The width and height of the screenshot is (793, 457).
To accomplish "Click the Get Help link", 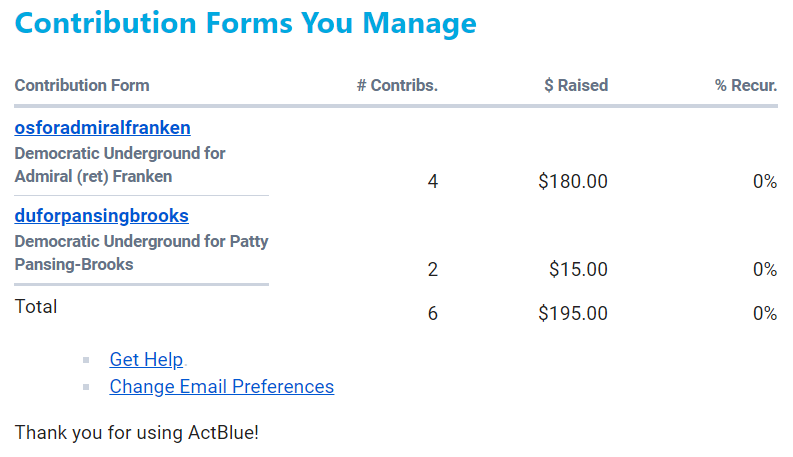I will click(146, 359).
